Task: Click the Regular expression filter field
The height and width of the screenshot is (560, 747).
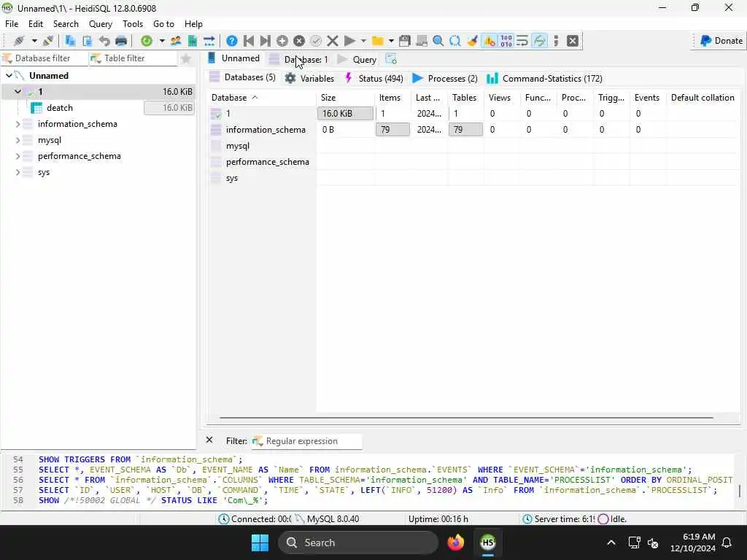Action: [x=307, y=441]
